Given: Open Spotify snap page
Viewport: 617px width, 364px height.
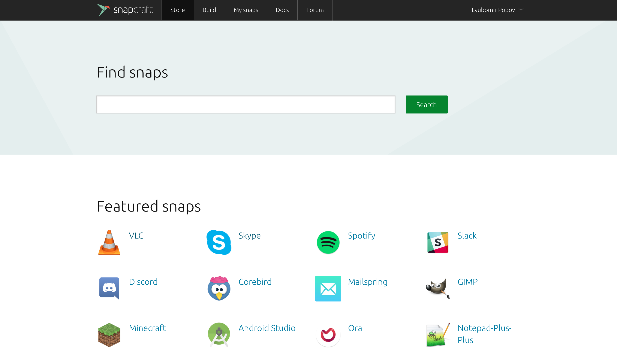Looking at the screenshot, I should click(361, 235).
